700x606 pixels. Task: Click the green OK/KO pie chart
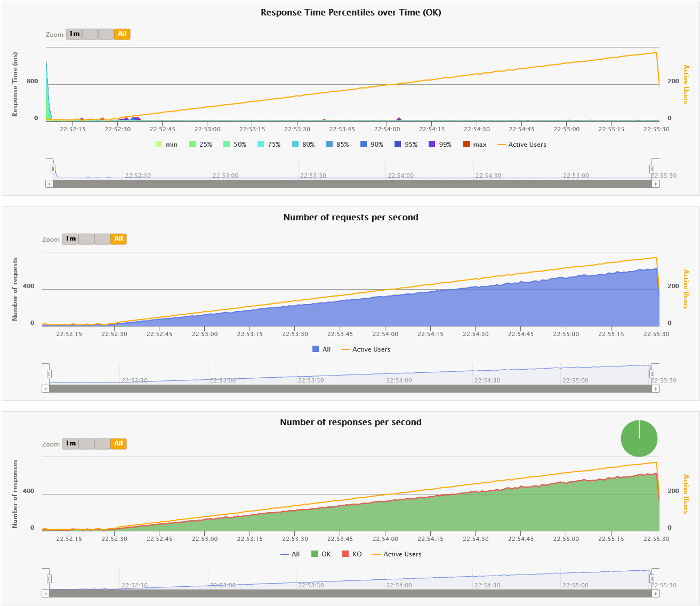tap(639, 438)
